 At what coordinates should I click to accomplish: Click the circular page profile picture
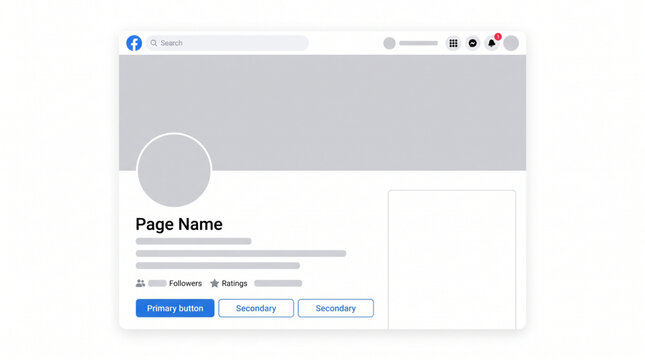pos(174,170)
